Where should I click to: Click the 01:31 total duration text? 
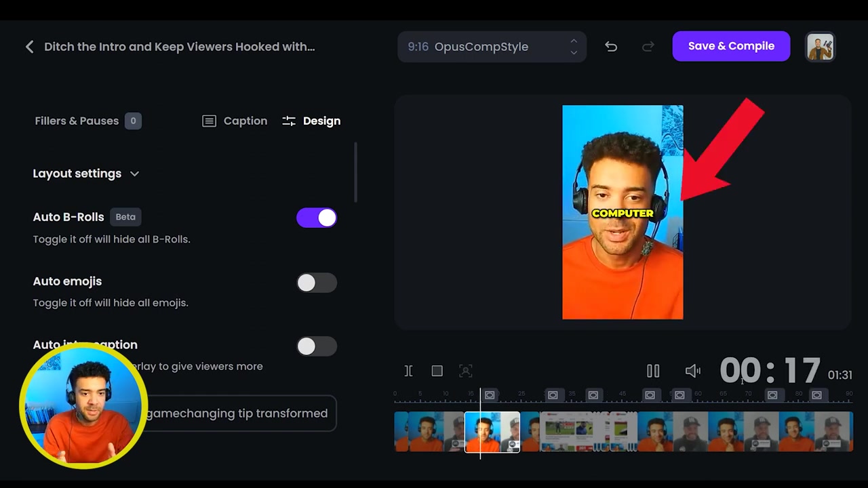(840, 375)
